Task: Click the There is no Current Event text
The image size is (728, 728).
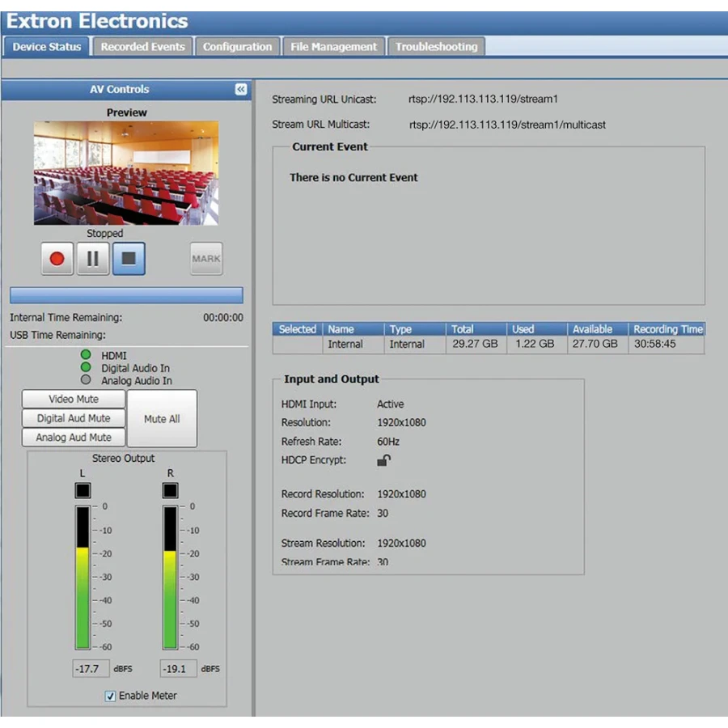Action: [353, 177]
